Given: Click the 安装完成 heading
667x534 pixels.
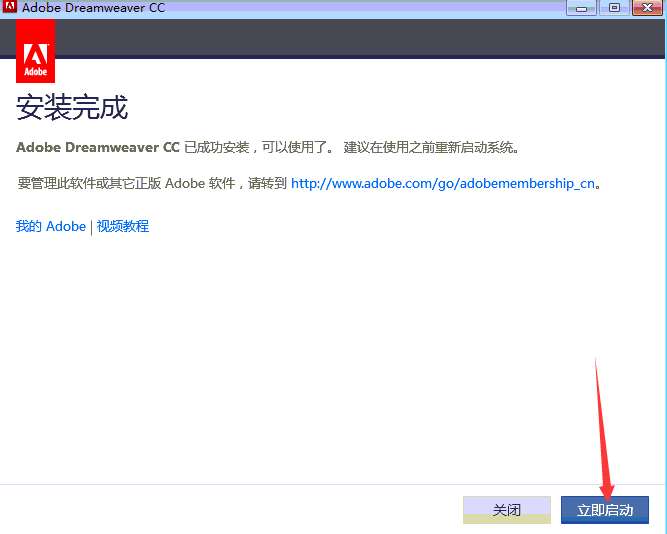Looking at the screenshot, I should pyautogui.click(x=72, y=107).
